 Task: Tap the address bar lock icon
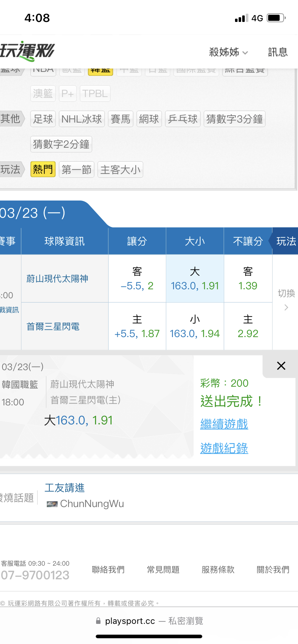[98, 621]
